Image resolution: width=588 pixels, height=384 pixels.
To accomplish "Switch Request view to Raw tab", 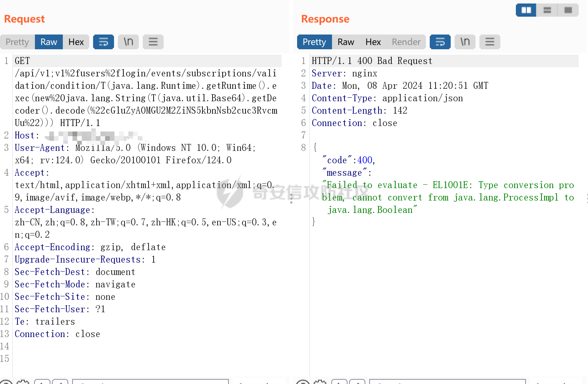I will tap(49, 42).
